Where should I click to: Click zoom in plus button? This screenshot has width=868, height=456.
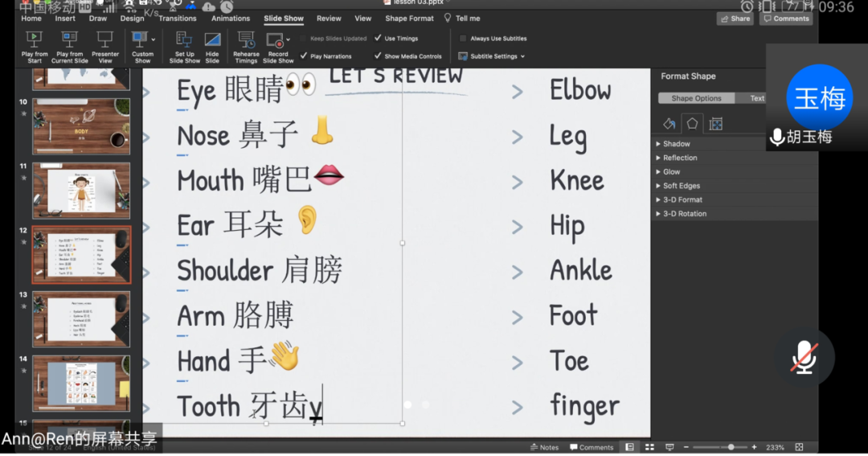(754, 447)
